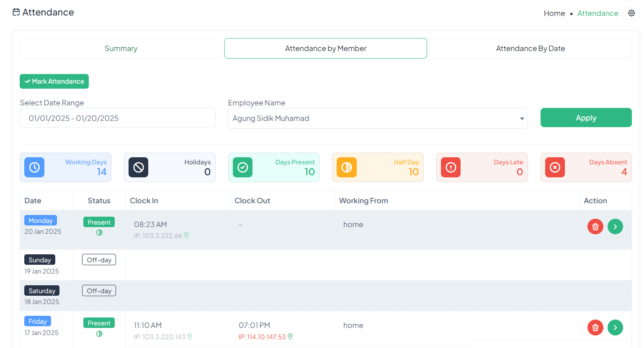Select the Attendance by Member tab
The height and width of the screenshot is (348, 644).
tap(325, 49)
